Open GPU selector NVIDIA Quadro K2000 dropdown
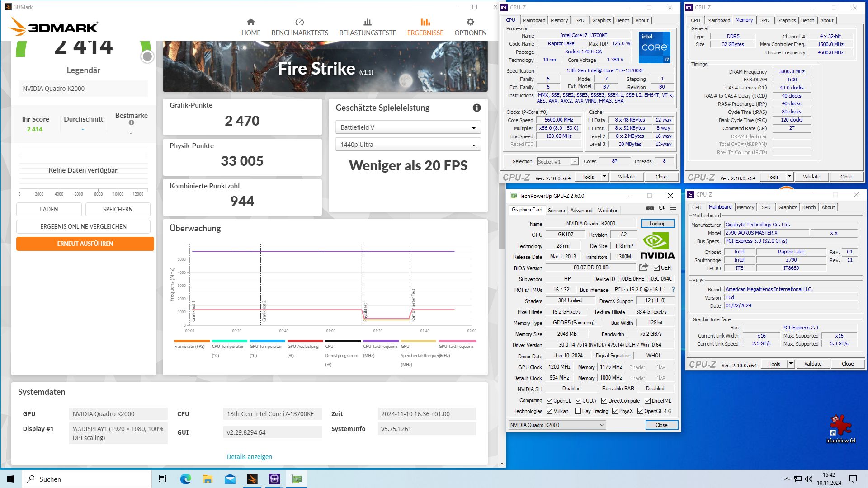868x488 pixels. pyautogui.click(x=557, y=425)
